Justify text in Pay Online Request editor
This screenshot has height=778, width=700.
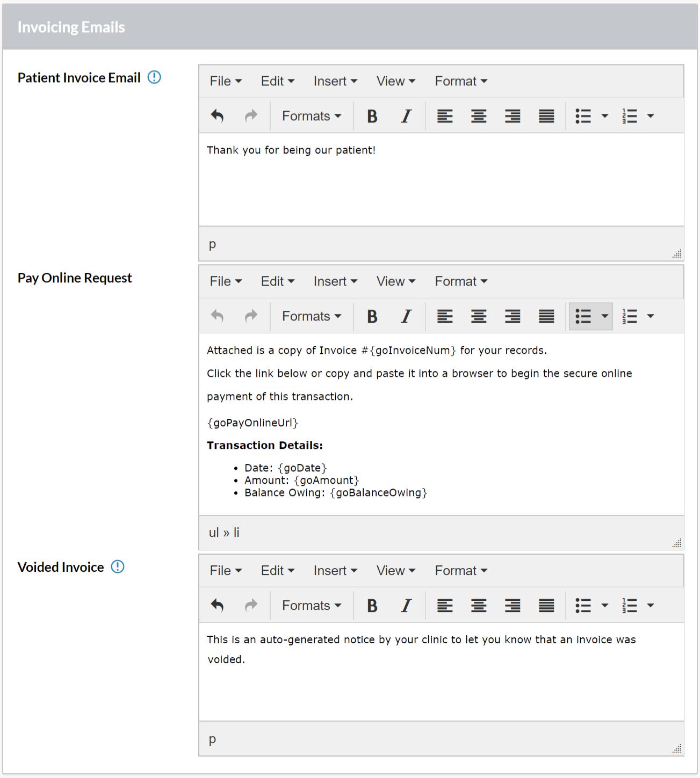tap(546, 316)
